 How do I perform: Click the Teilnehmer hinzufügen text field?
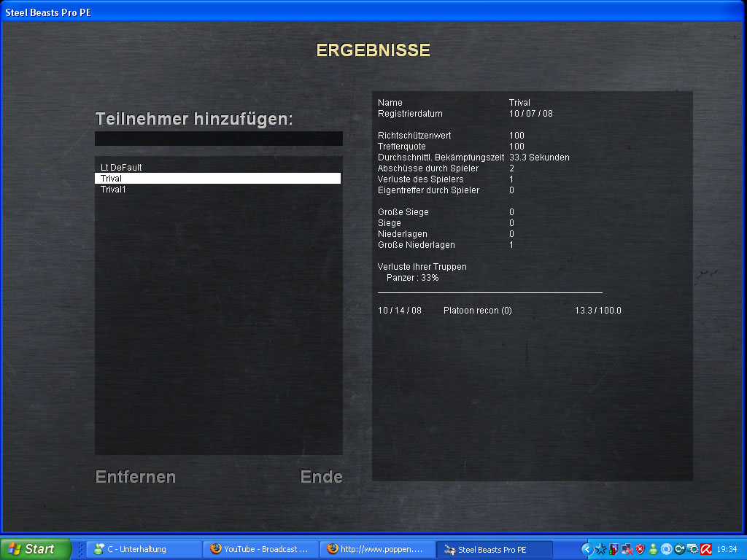218,139
